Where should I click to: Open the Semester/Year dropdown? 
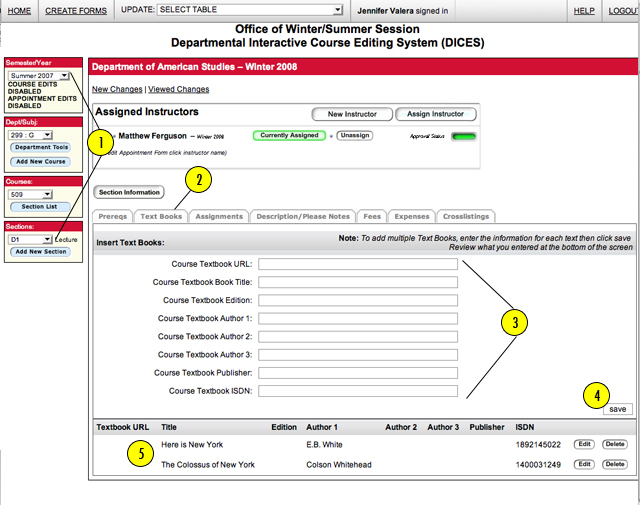[x=39, y=76]
